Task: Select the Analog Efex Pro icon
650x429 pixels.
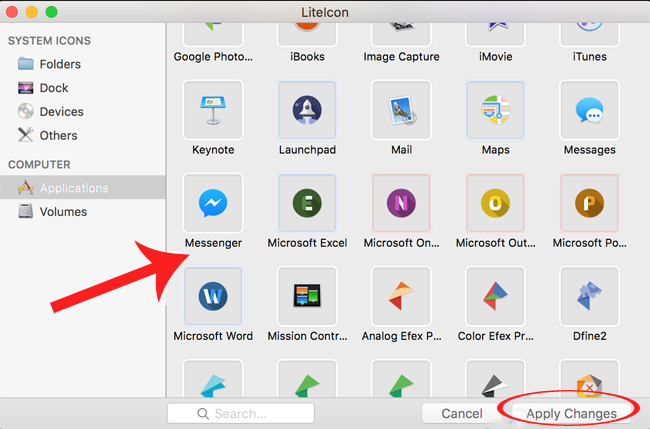Action: [x=401, y=296]
